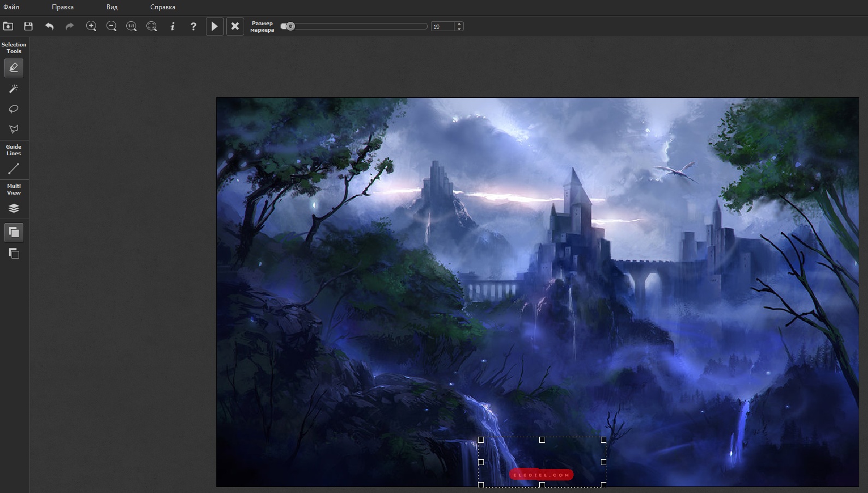
Task: Click the selection's right-middle handle
Action: [604, 462]
